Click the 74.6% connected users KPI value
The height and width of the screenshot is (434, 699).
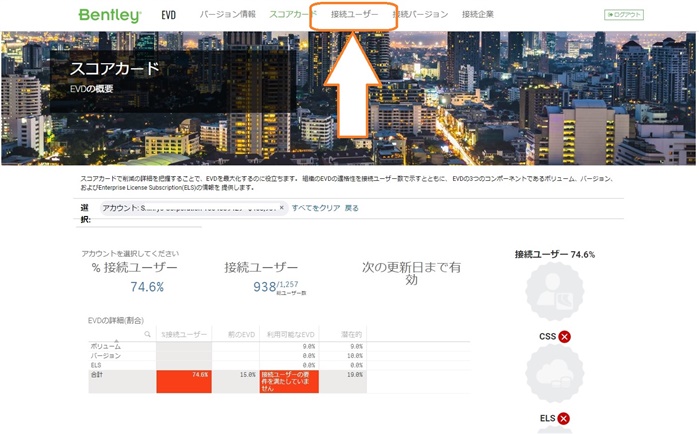point(147,287)
